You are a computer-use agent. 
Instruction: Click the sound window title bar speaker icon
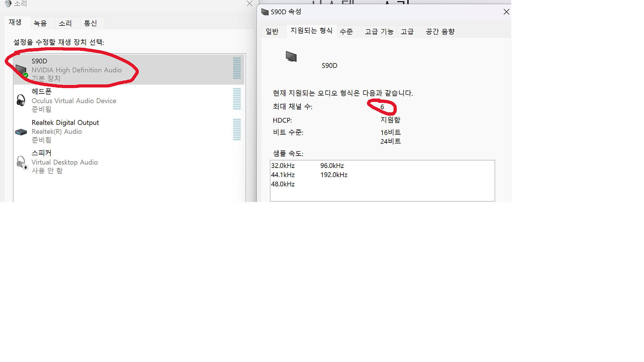[x=8, y=4]
